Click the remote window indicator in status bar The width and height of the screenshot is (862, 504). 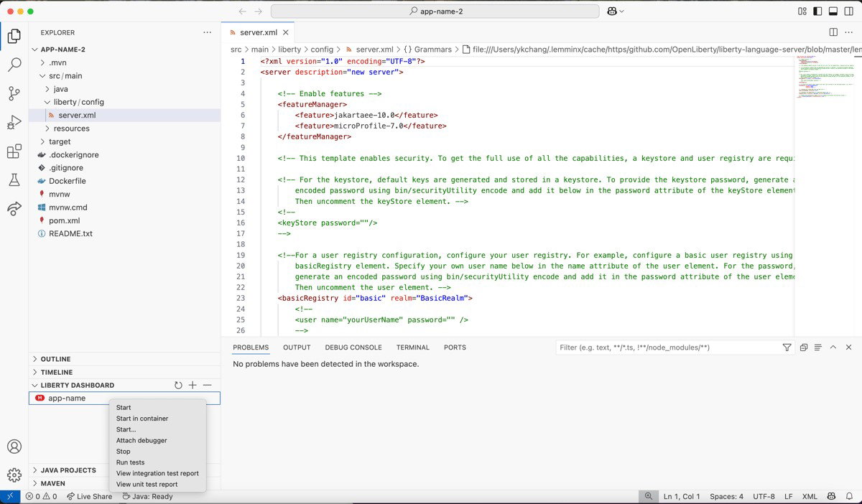[x=10, y=496]
